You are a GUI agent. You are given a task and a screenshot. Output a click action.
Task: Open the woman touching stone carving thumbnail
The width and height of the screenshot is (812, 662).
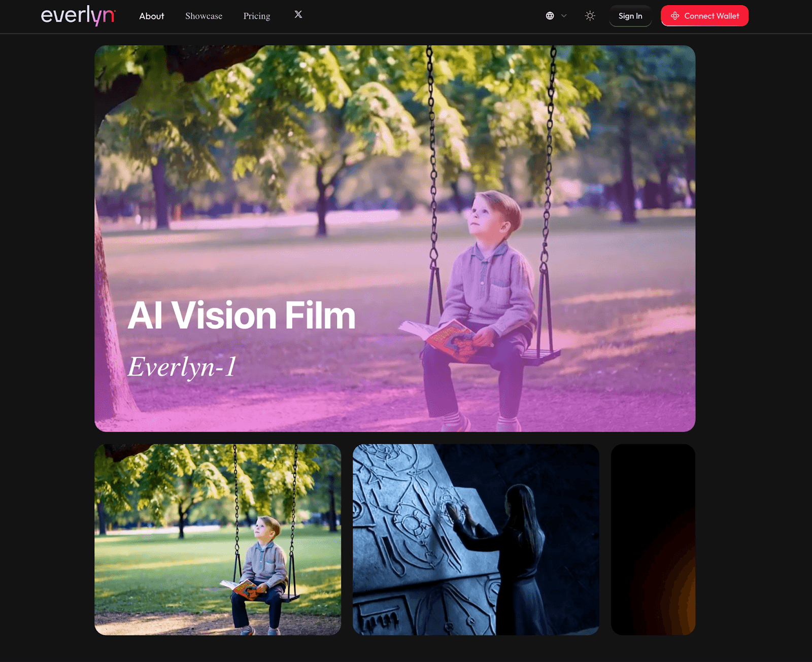point(476,539)
